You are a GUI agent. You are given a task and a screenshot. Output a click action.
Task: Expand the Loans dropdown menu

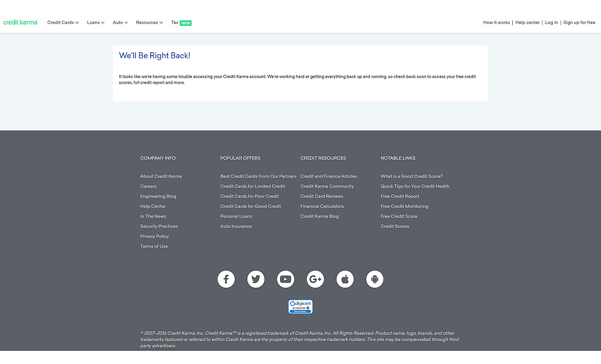96,23
